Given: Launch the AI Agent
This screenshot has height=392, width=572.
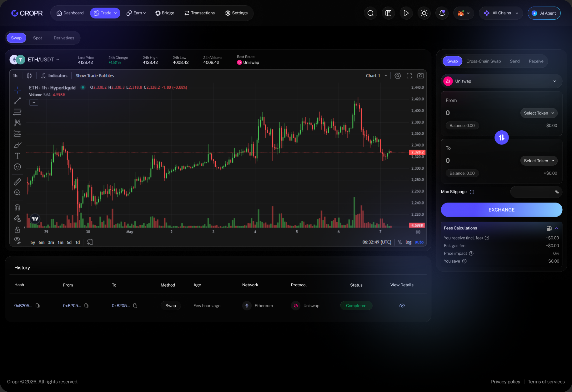Looking at the screenshot, I should coord(544,13).
